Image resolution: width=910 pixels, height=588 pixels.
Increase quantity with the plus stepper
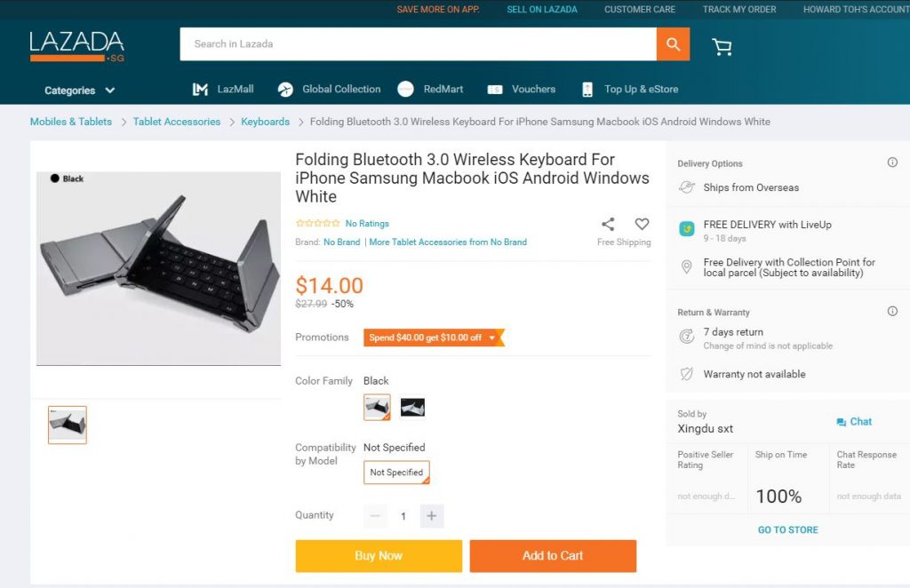(x=432, y=515)
